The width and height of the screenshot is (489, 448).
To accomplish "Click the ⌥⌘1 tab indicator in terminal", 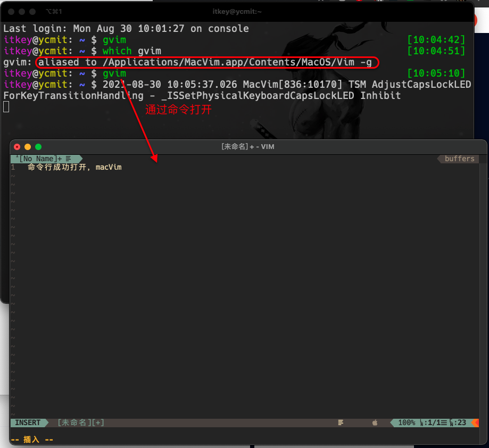I will click(x=54, y=12).
